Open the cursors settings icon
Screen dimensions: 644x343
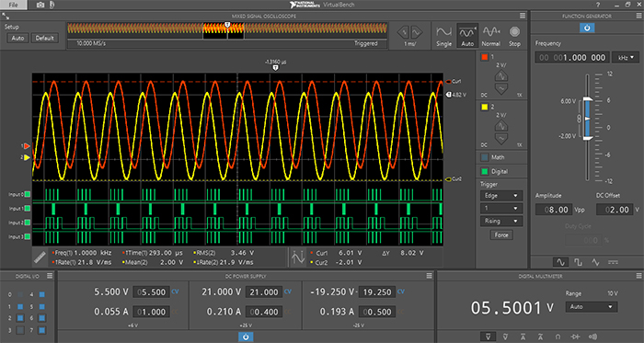tap(298, 257)
